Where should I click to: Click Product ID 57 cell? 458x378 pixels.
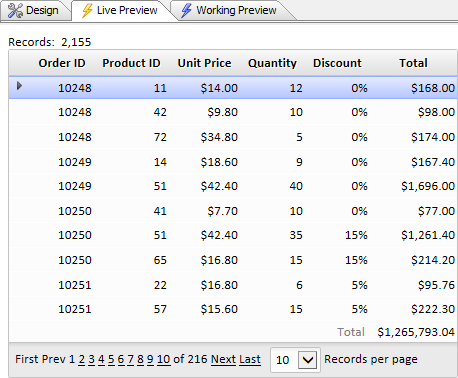click(x=160, y=309)
